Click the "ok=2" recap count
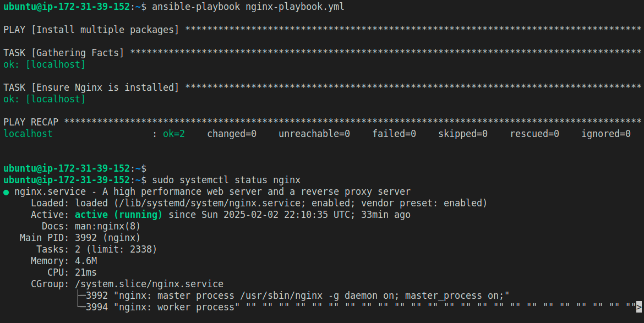Screen dimensions: 644x323 pos(174,134)
